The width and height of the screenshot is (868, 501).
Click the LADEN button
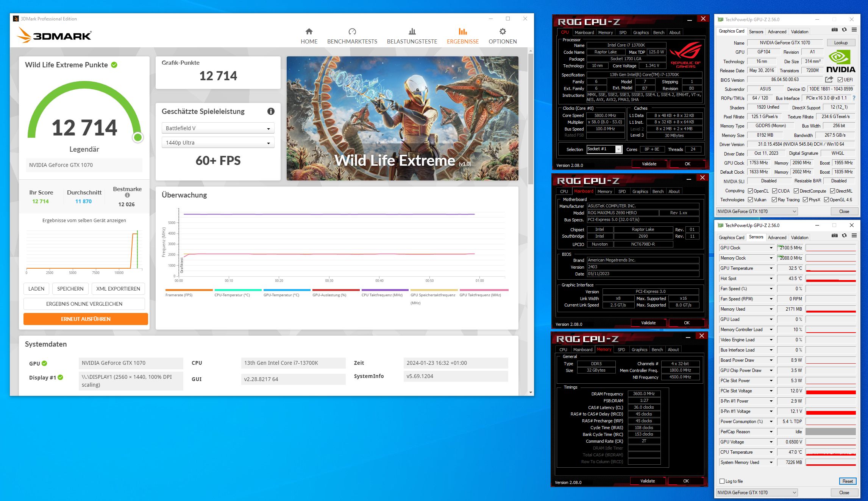(x=36, y=289)
